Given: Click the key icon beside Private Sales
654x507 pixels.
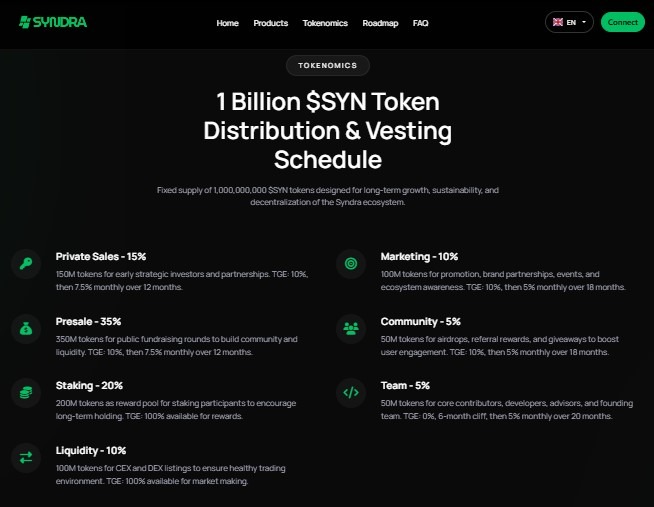Looking at the screenshot, I should click(x=25, y=264).
